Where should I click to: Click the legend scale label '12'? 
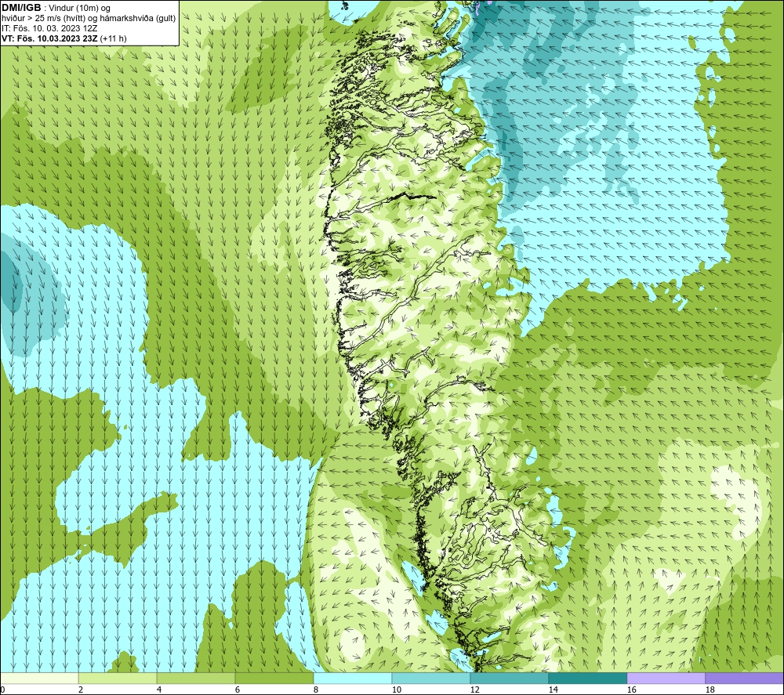pyautogui.click(x=475, y=690)
